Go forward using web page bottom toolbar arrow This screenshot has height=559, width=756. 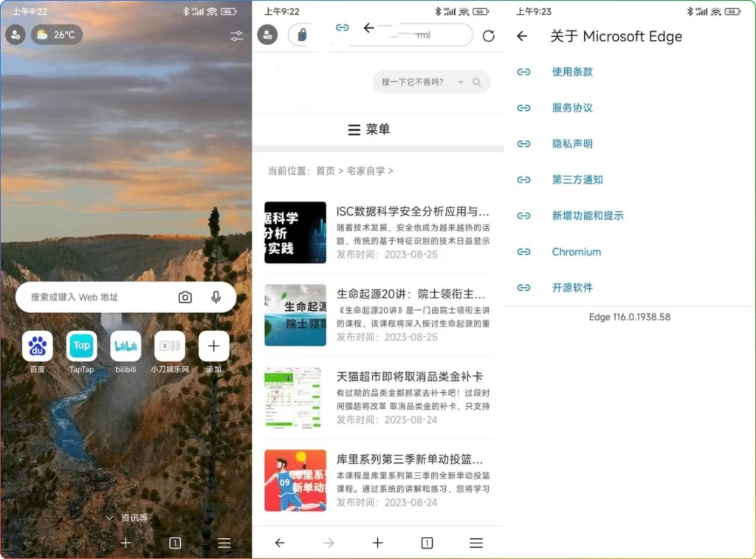click(x=329, y=543)
